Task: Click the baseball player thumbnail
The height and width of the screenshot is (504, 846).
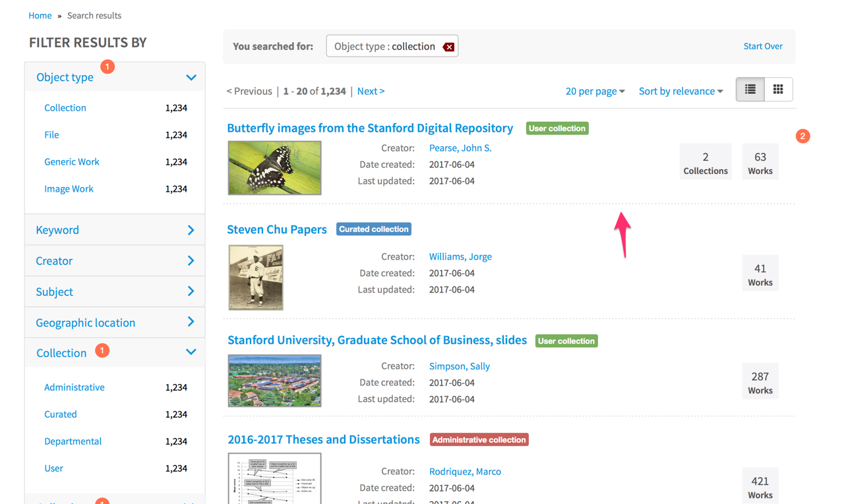Action: click(256, 277)
